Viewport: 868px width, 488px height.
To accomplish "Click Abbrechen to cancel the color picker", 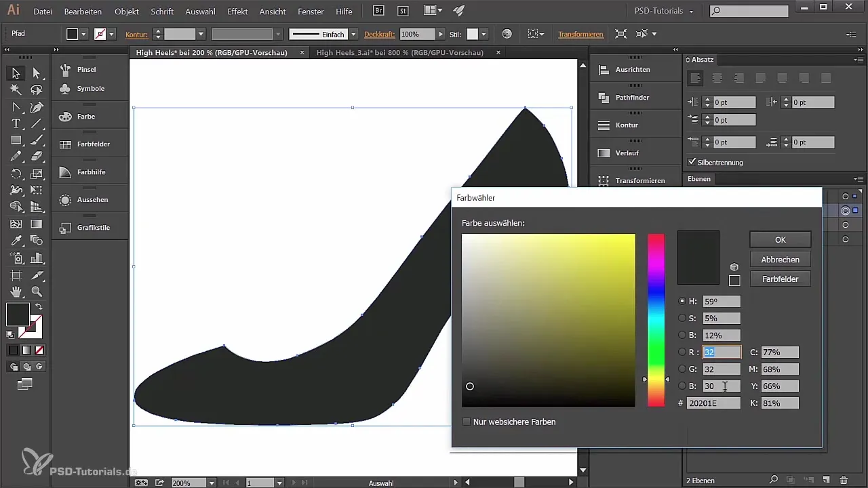I will 780,259.
